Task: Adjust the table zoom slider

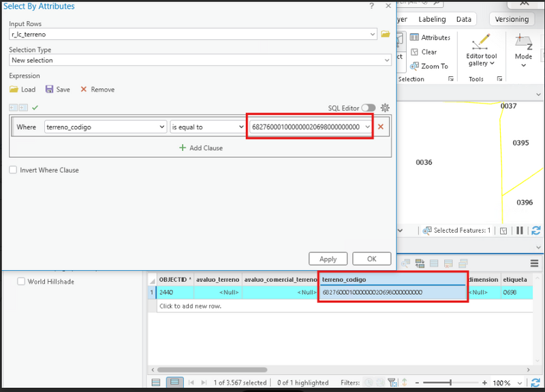Action: (x=451, y=382)
